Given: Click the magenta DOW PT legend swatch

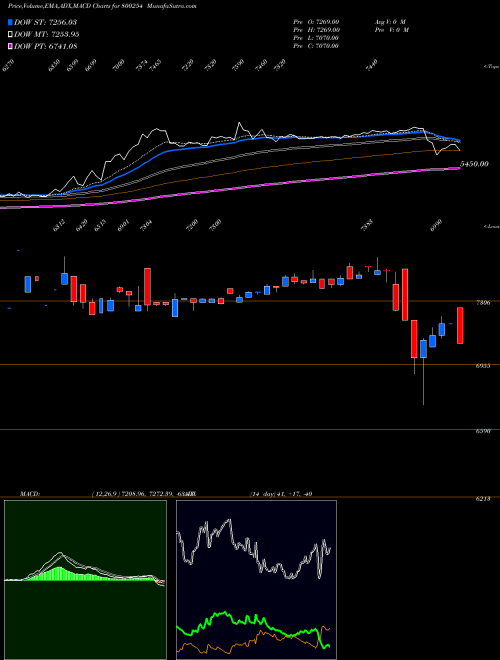Looking at the screenshot, I should point(11,46).
